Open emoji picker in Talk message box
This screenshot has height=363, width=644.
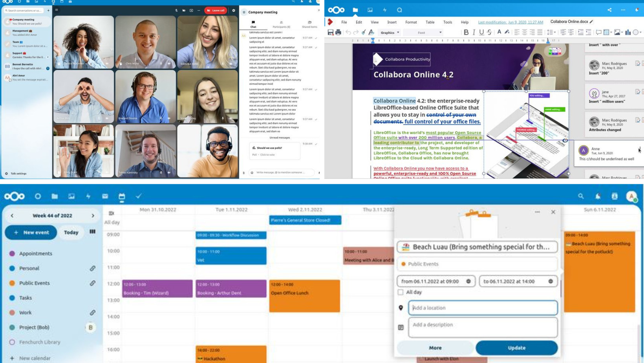252,172
